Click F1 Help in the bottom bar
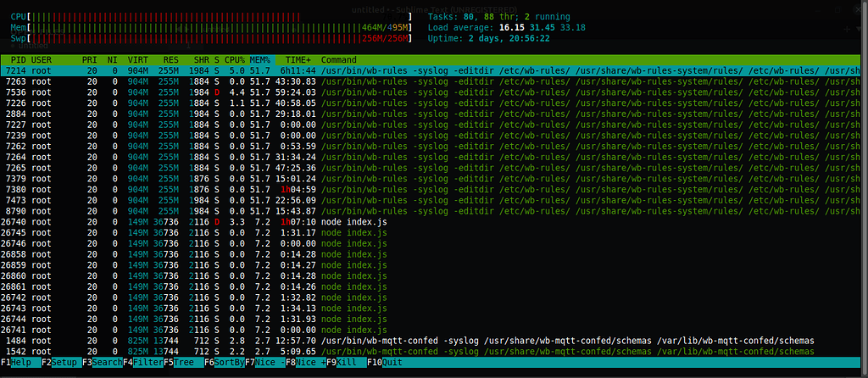The width and height of the screenshot is (868, 378). [x=19, y=364]
